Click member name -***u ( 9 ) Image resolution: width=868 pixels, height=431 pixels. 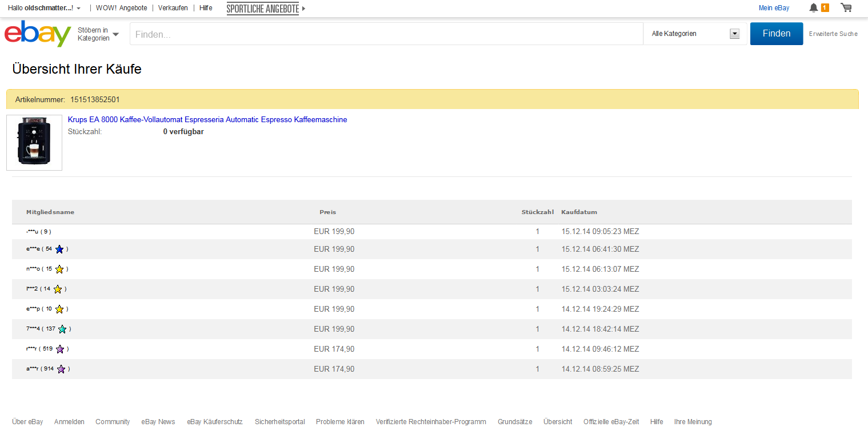tap(39, 232)
